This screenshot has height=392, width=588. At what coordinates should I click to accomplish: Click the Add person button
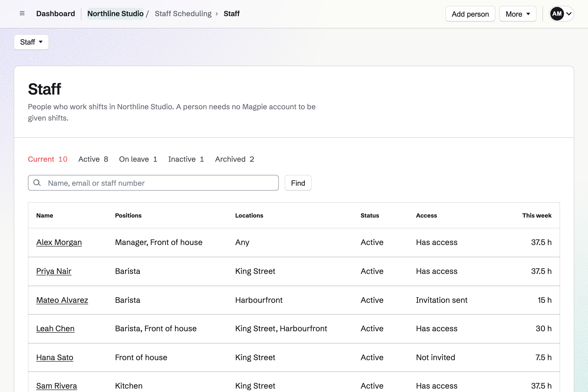(x=470, y=14)
